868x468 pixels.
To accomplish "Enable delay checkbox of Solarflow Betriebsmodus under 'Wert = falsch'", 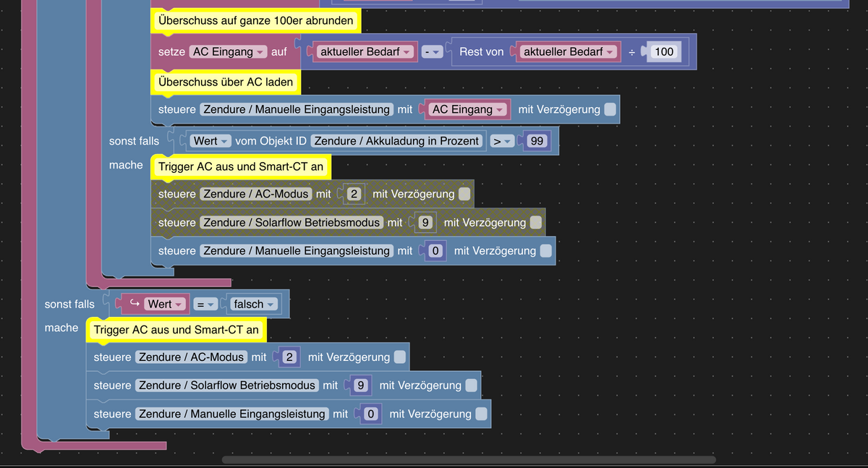I will tap(471, 385).
